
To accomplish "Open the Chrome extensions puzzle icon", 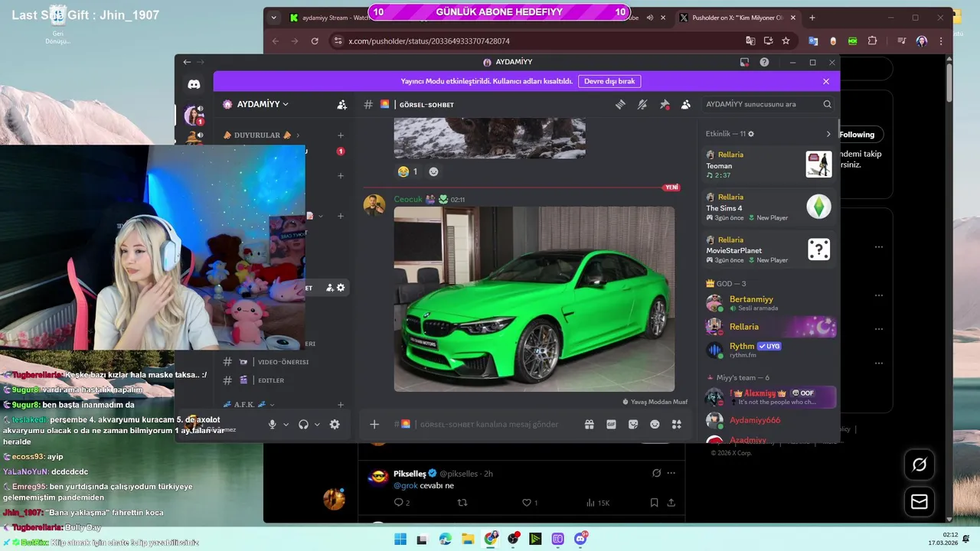I will [x=872, y=41].
